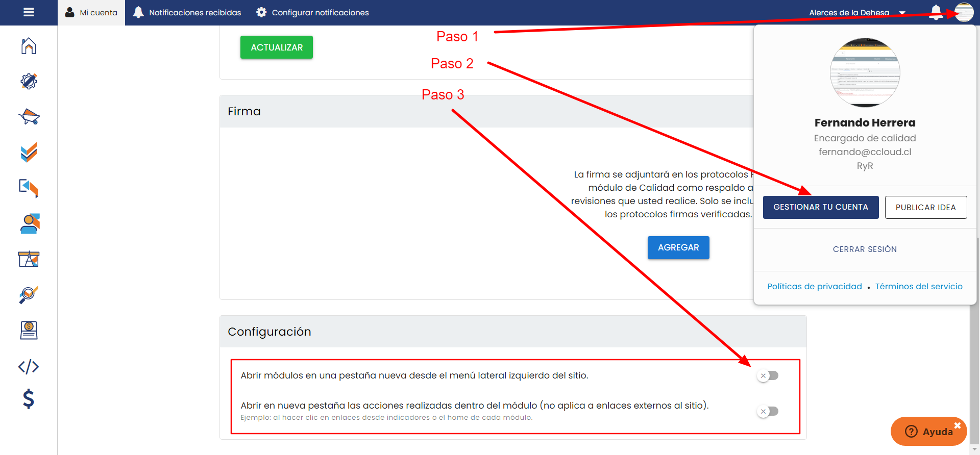Switch to Notificaciones recibidas tab
The image size is (980, 455).
[x=187, y=12]
